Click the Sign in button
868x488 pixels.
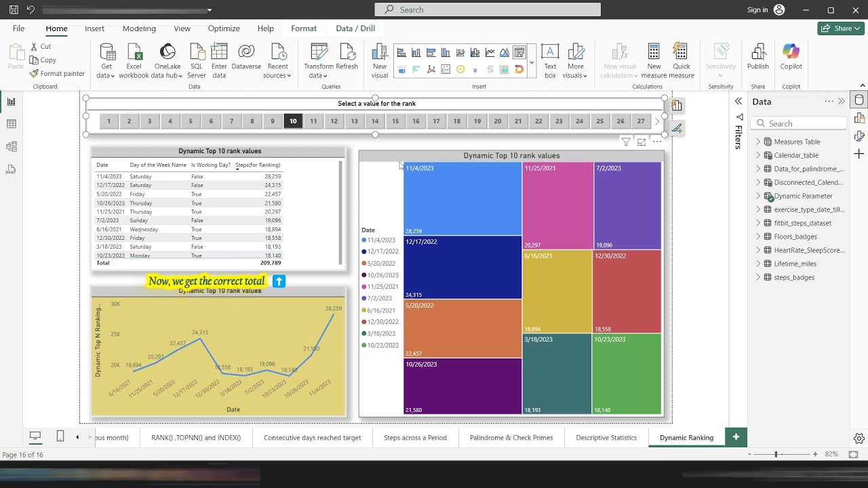point(766,9)
